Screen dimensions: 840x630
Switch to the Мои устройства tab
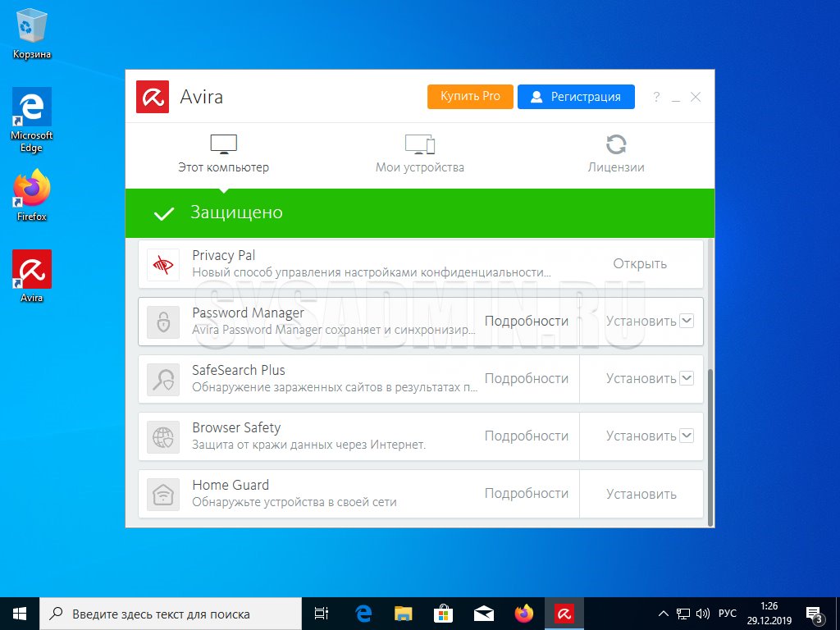(419, 154)
